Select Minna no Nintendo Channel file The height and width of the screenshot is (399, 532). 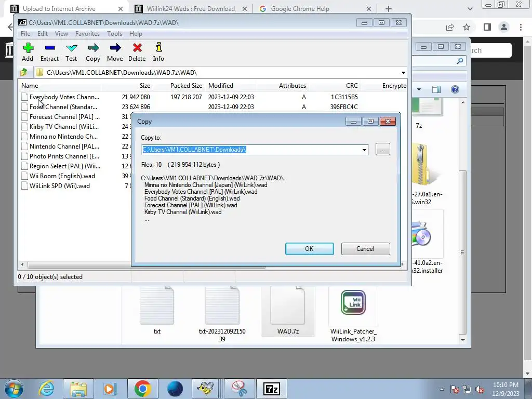pos(63,137)
